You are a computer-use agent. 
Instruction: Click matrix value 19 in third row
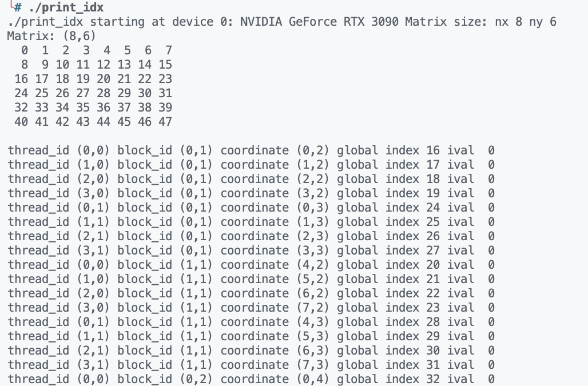coord(82,79)
